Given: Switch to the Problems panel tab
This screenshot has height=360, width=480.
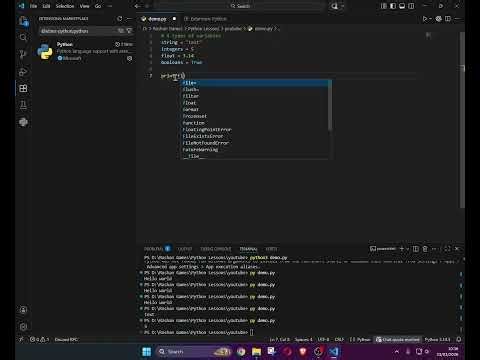Looking at the screenshot, I should 157,249.
